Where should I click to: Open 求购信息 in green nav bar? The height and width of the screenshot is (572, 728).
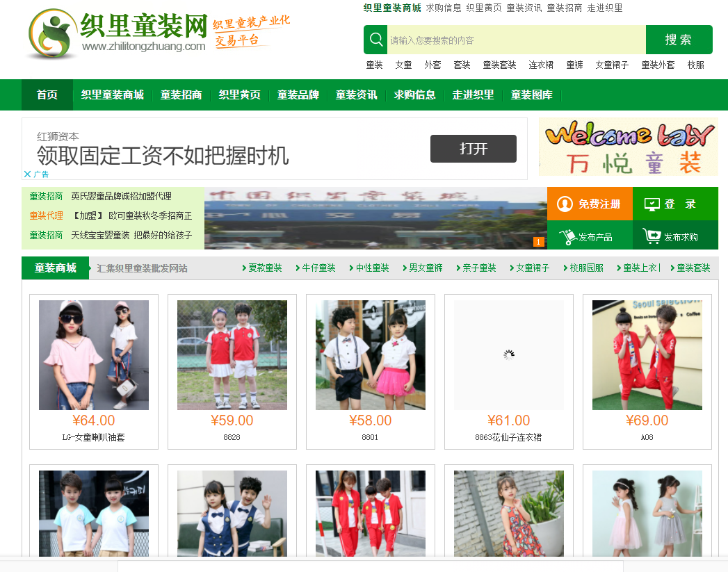pyautogui.click(x=415, y=95)
